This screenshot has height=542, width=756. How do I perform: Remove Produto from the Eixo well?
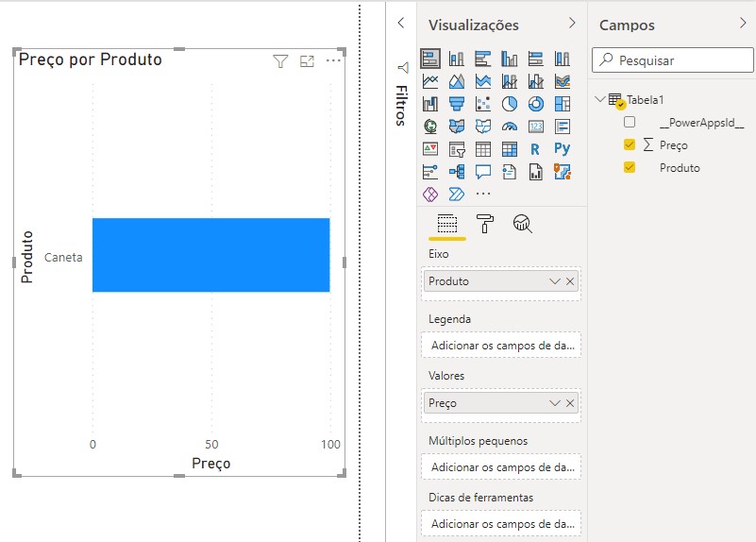pos(570,281)
